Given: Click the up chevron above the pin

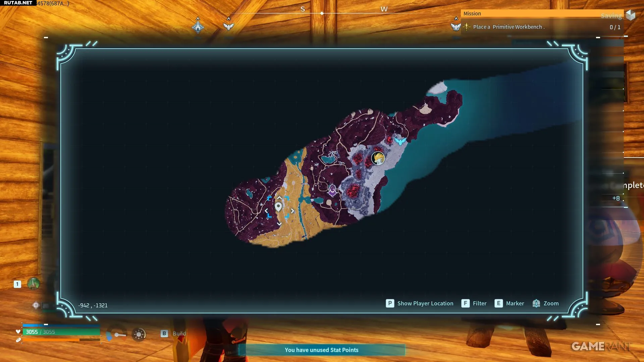Looking at the screenshot, I should pyautogui.click(x=279, y=197).
